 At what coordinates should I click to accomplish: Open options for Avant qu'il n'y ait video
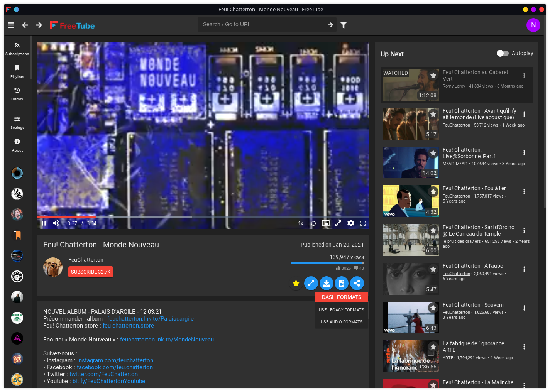point(524,114)
